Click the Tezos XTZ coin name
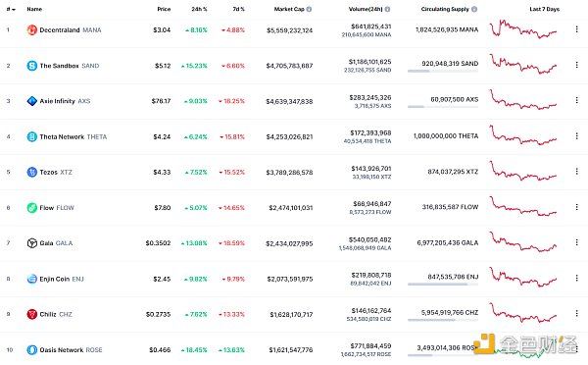588x365 pixels. click(56, 173)
